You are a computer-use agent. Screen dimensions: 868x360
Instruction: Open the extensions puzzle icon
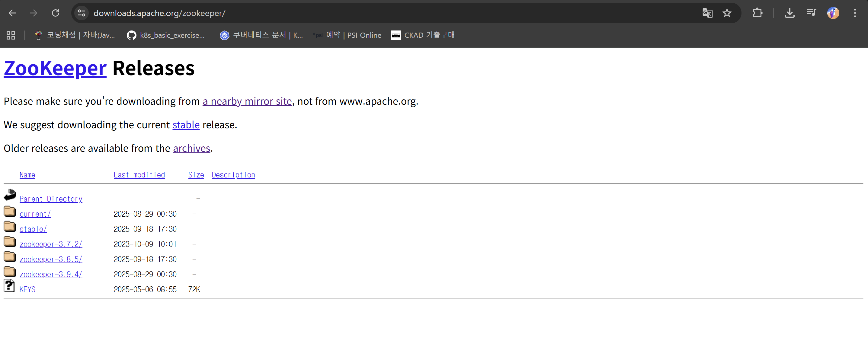[x=757, y=13]
